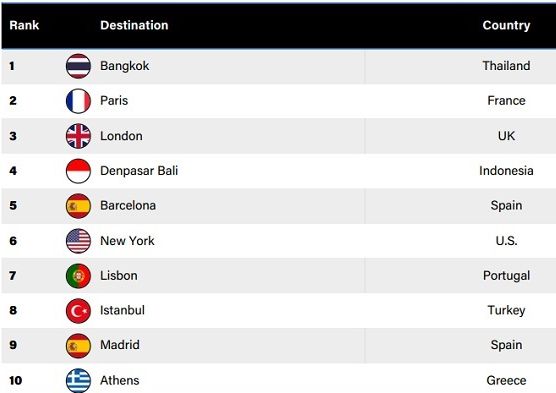This screenshot has width=556, height=393.
Task: Select the Spain flag icon next to Madrid
Action: 78,345
